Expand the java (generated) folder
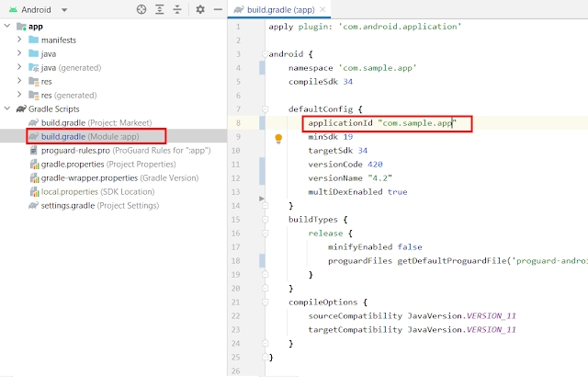 [20, 67]
